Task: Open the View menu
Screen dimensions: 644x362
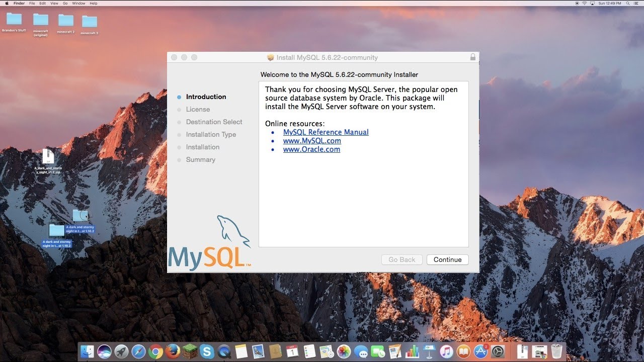Action: 54,3
